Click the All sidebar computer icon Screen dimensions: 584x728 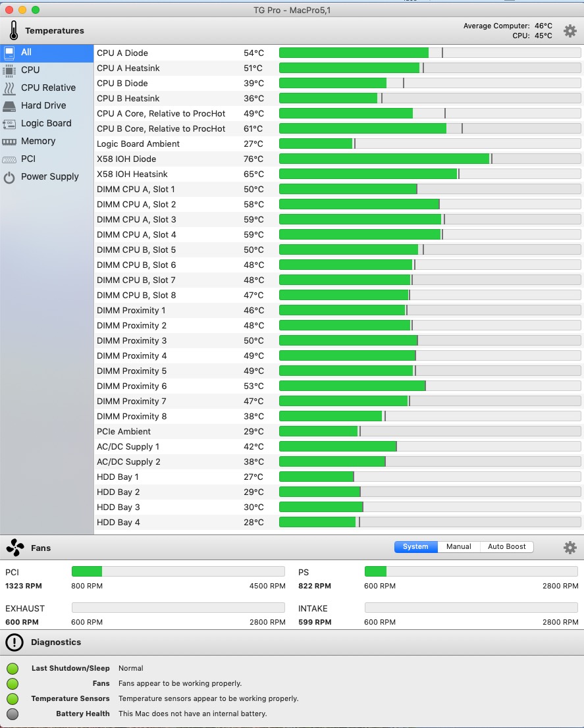tap(9, 53)
